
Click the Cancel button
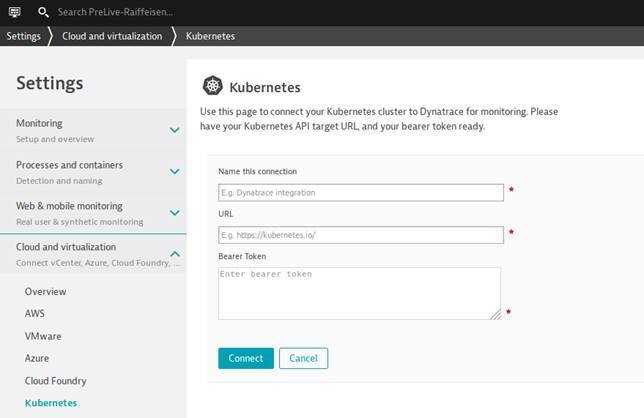(x=303, y=358)
